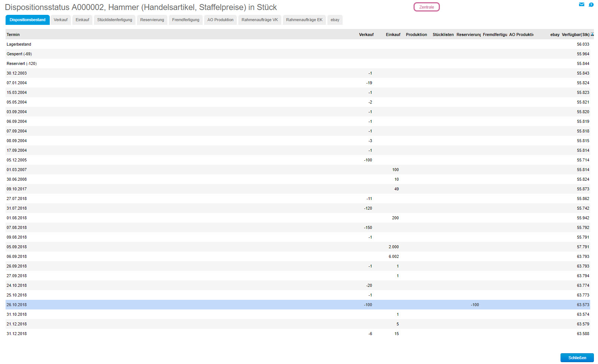598x364 pixels.
Task: Click the Termin column header
Action: pyautogui.click(x=13, y=35)
